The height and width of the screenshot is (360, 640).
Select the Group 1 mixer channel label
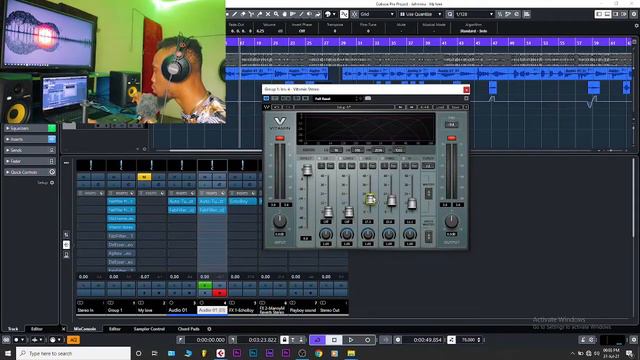(115, 310)
